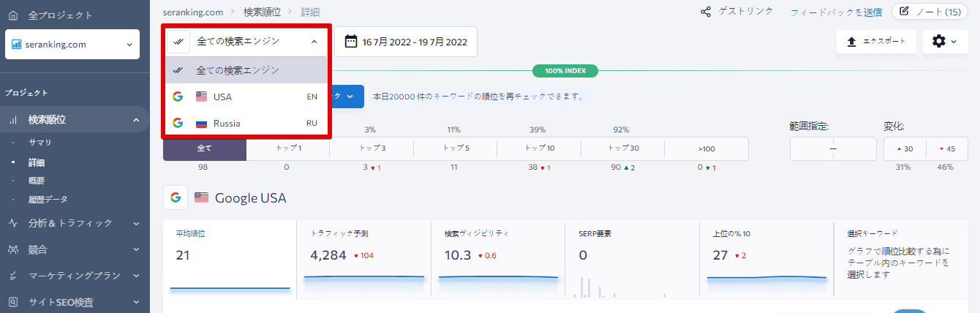Click the USA flag icon in heading
Viewport: 980px width, 313px height.
tap(201, 197)
